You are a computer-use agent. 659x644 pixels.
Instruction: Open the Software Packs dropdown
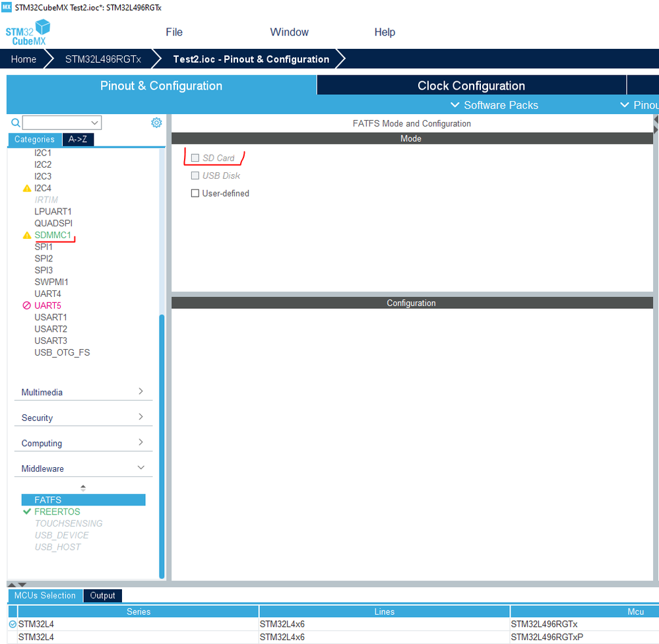pos(494,105)
